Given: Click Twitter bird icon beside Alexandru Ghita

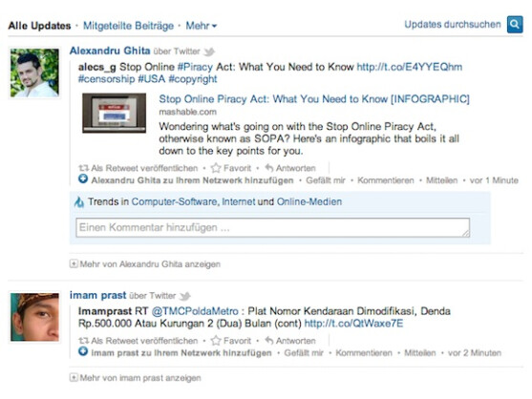Looking at the screenshot, I should point(209,52).
